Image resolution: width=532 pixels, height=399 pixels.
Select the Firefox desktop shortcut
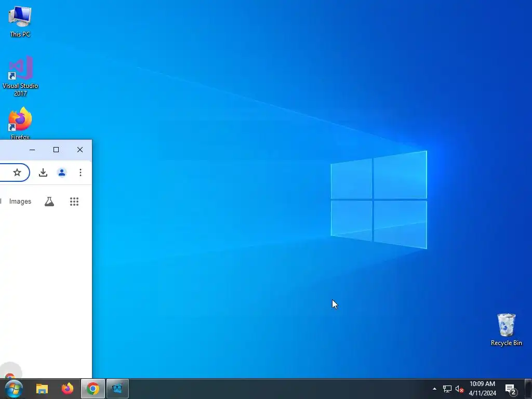(x=20, y=123)
